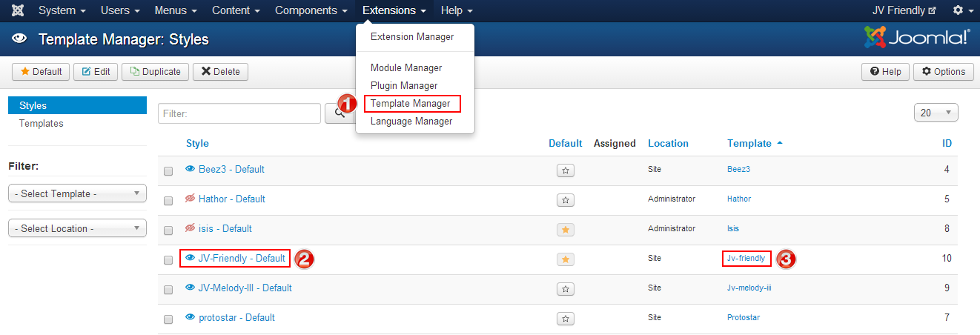Click the isis default star

click(566, 230)
